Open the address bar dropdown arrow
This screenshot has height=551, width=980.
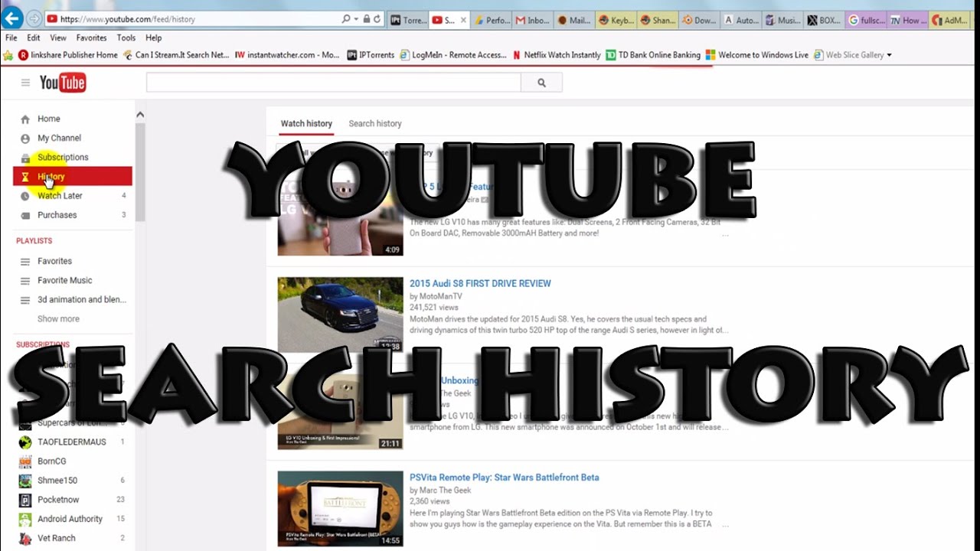[x=356, y=19]
